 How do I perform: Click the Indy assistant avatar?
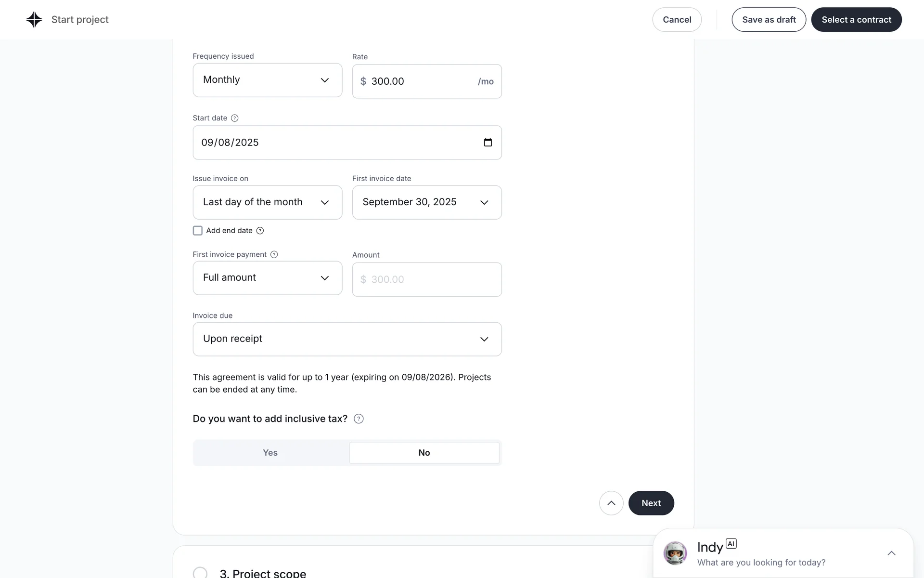click(x=675, y=553)
